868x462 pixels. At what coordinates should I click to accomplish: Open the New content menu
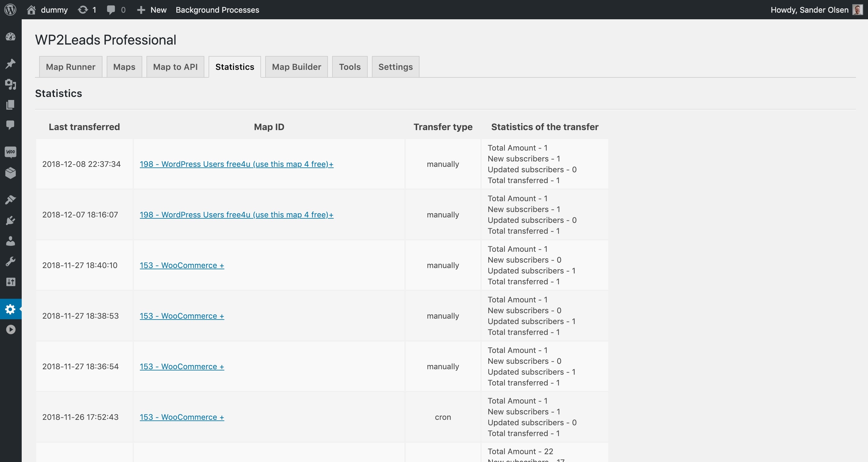[152, 10]
